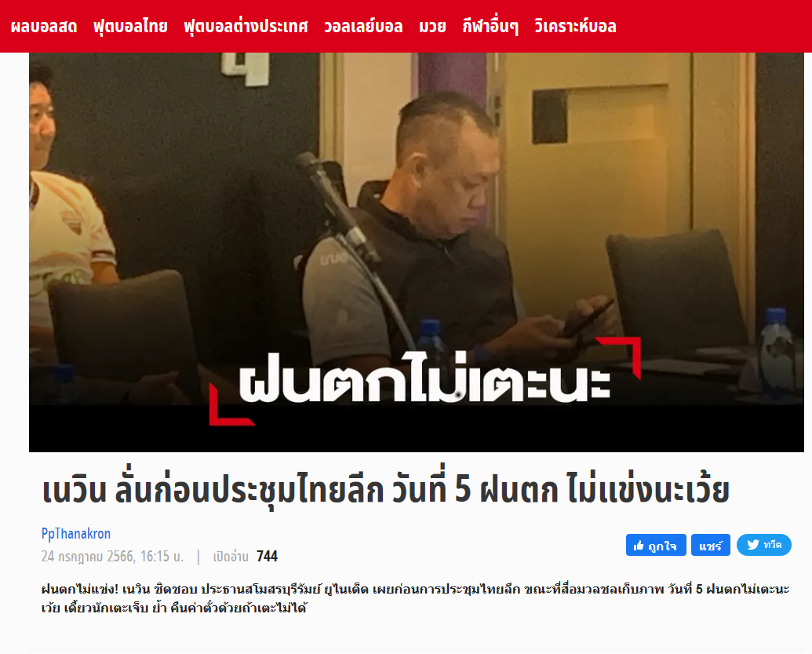
Task: Click the เปิดอ่าน views label
Action: pos(231,557)
